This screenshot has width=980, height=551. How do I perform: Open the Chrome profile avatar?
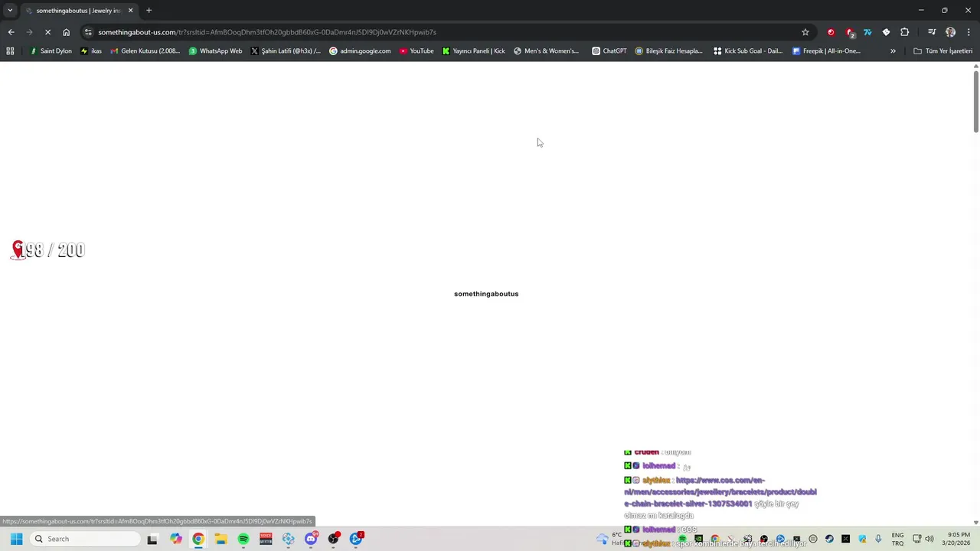point(950,32)
